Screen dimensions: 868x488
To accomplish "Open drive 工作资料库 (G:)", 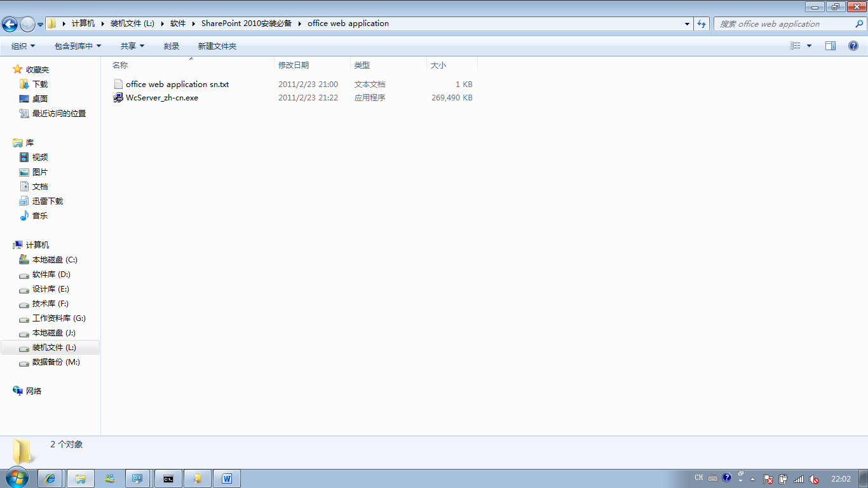I will (59, 318).
